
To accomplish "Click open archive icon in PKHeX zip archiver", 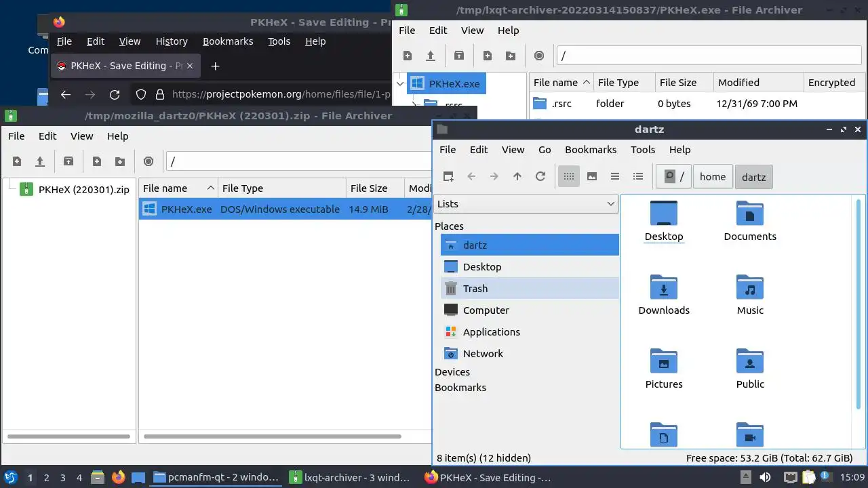I will (40, 161).
